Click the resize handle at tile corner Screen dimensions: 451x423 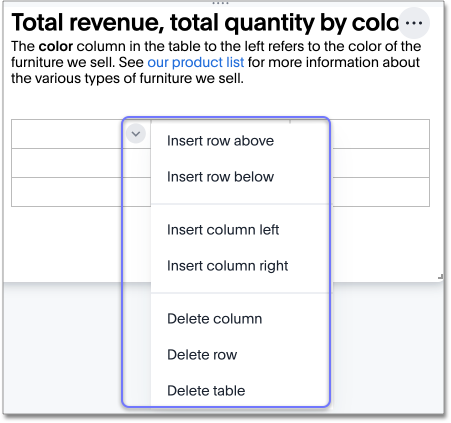tap(440, 276)
